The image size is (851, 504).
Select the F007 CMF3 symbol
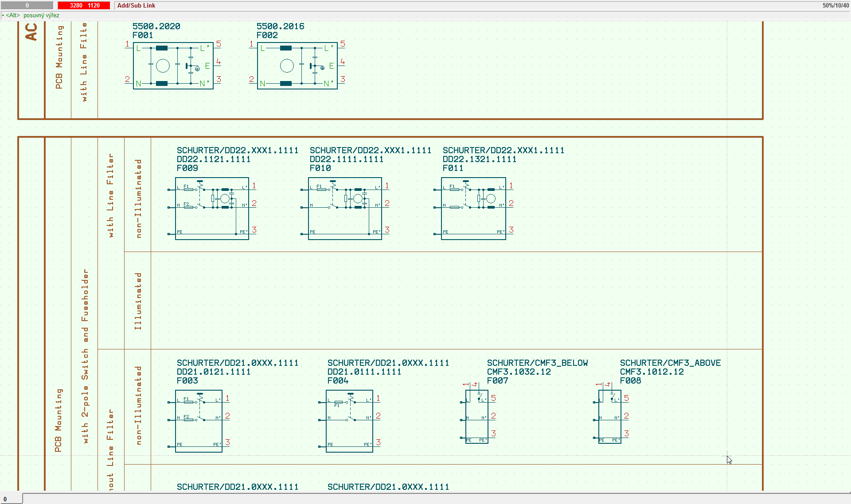coord(477,416)
